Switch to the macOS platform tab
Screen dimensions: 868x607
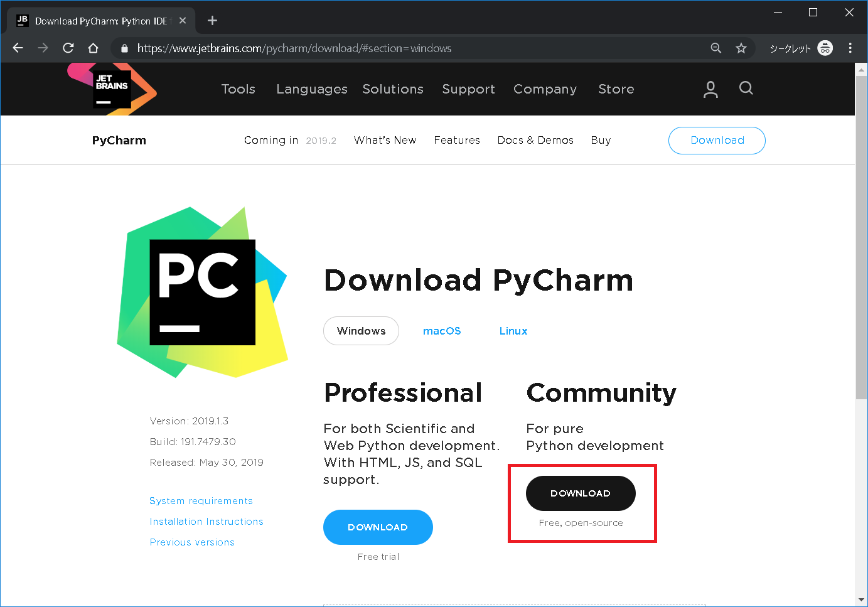[x=442, y=331]
